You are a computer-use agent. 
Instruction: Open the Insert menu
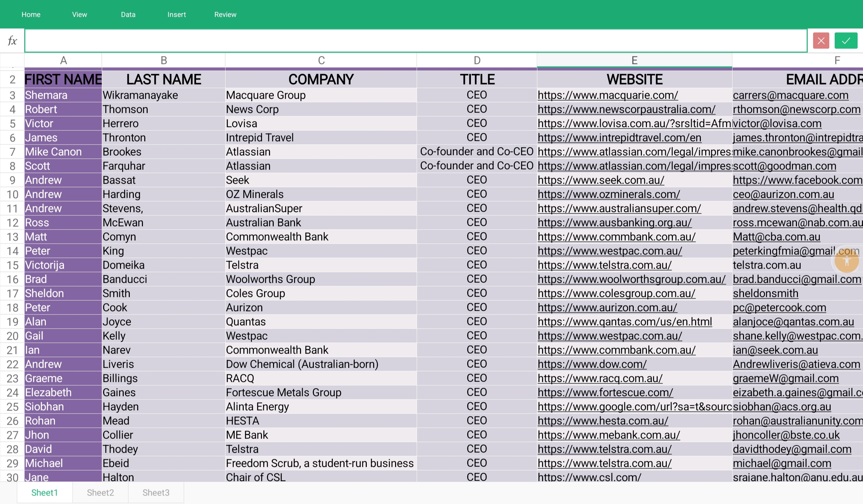tap(176, 14)
